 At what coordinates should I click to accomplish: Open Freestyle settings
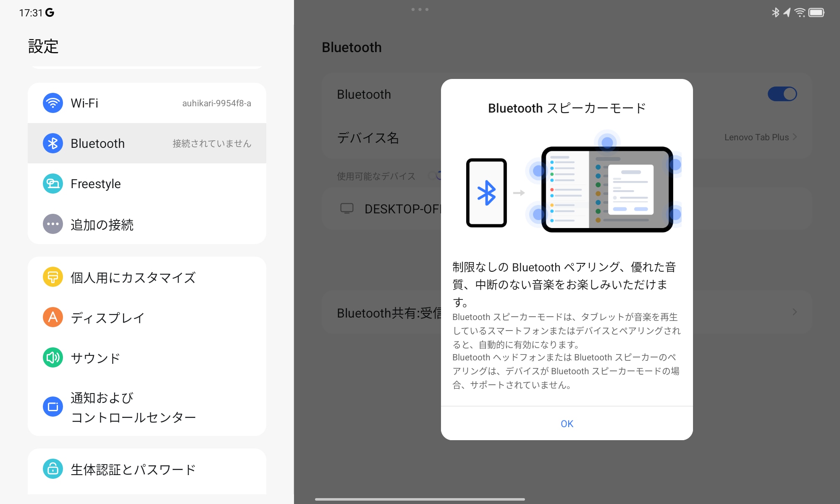147,184
